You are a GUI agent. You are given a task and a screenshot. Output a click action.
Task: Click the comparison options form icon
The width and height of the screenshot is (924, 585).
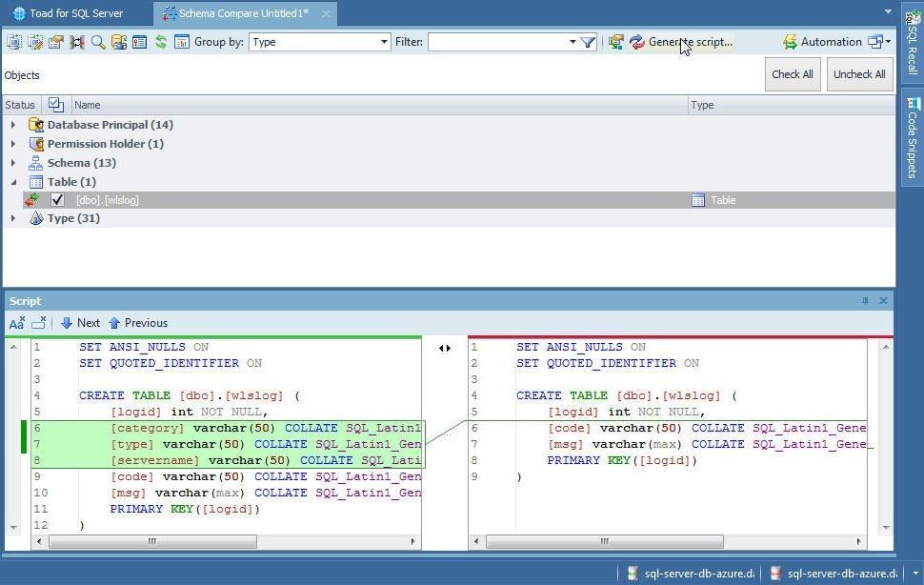tap(56, 42)
